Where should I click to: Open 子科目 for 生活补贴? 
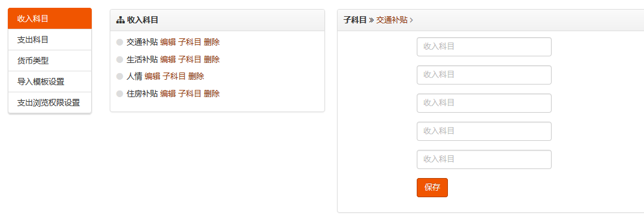189,59
